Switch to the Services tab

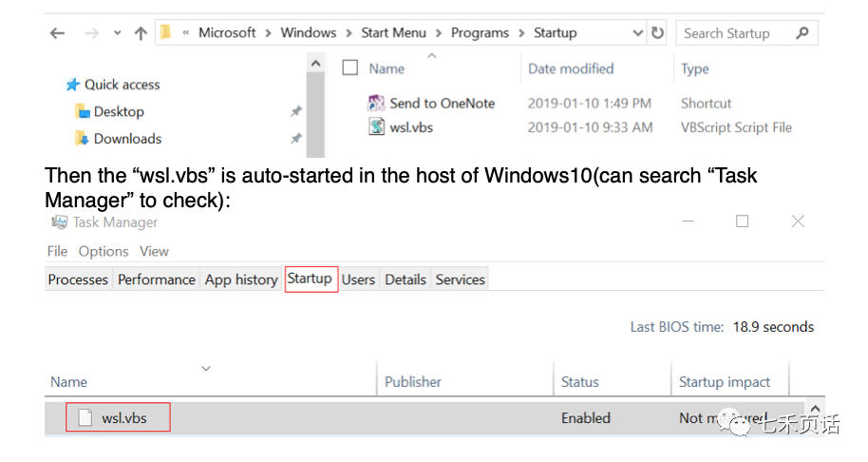(460, 279)
